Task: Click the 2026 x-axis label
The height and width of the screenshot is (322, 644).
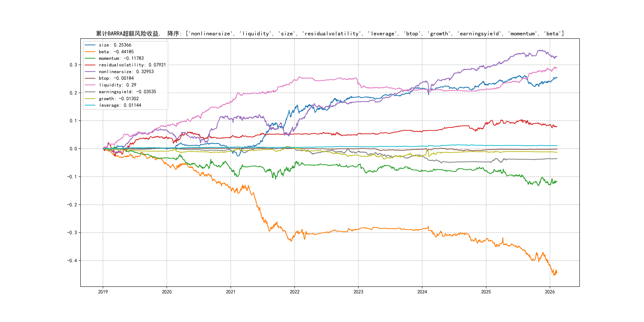Action: (x=550, y=292)
